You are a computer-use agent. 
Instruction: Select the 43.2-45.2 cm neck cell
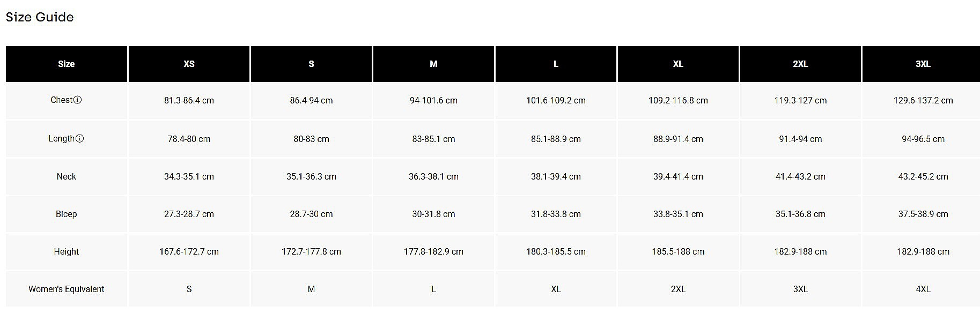point(923,177)
